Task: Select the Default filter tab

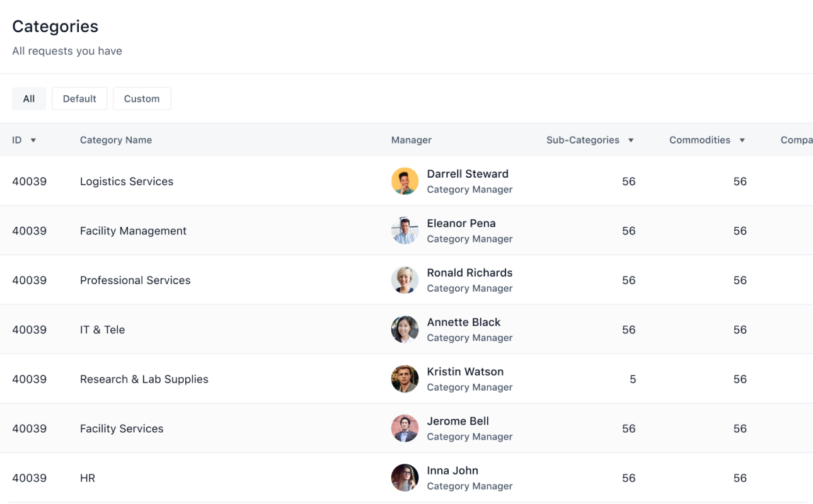Action: click(x=79, y=99)
